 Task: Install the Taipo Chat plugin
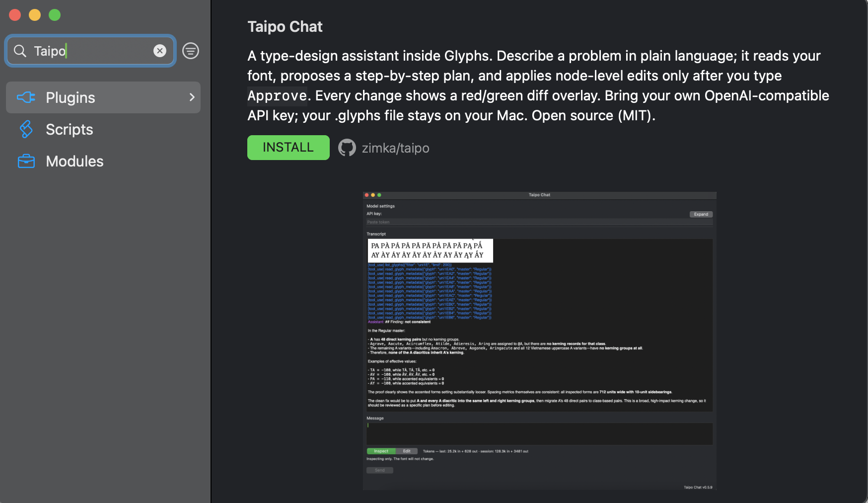(289, 148)
